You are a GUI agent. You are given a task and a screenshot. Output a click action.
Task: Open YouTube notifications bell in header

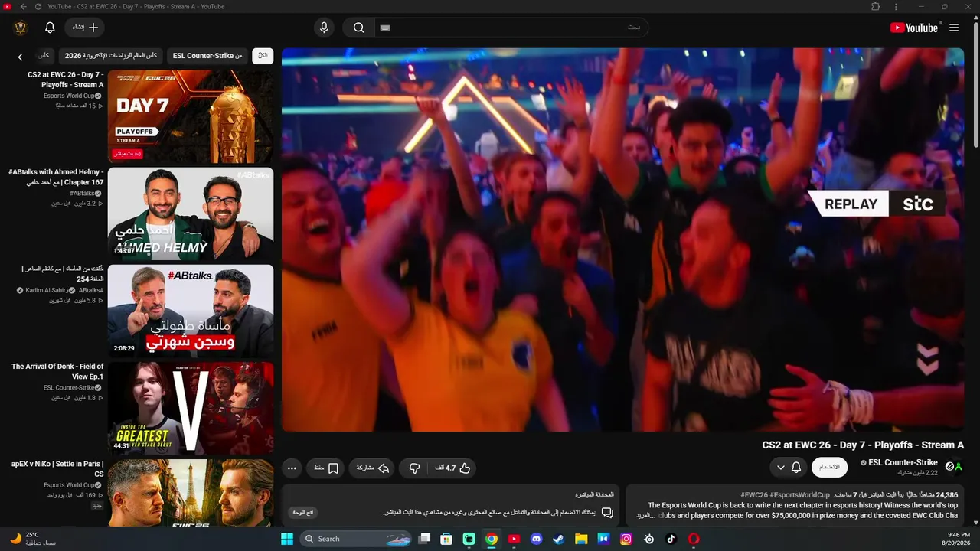50,28
